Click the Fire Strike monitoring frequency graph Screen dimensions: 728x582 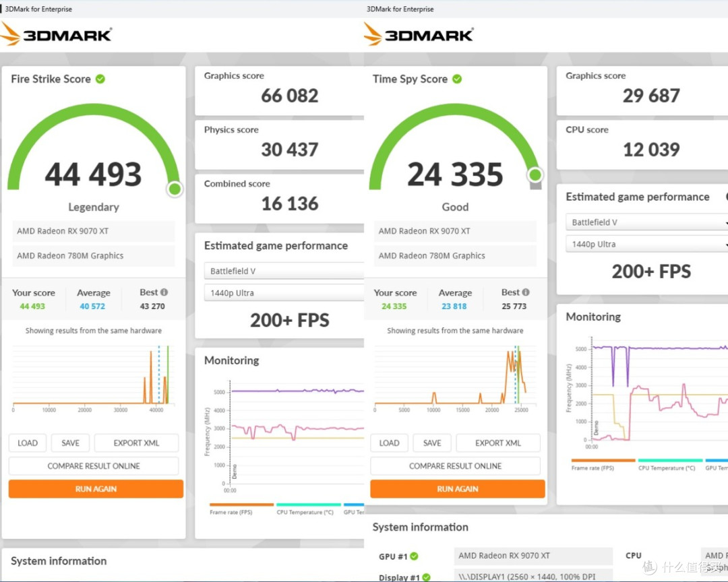[284, 437]
